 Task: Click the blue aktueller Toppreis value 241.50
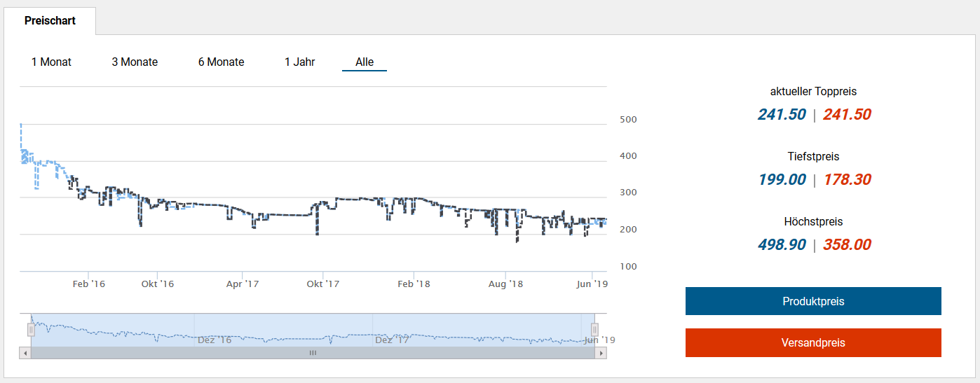[x=782, y=115]
